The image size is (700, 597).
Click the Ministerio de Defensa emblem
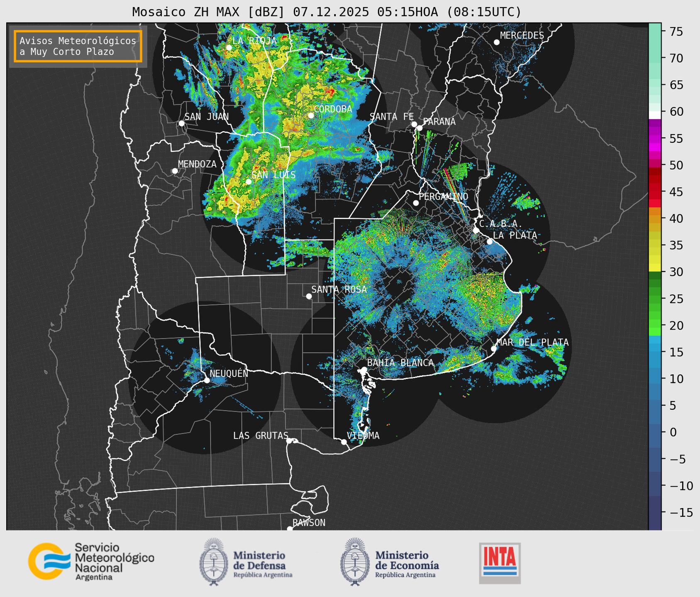pyautogui.click(x=213, y=562)
